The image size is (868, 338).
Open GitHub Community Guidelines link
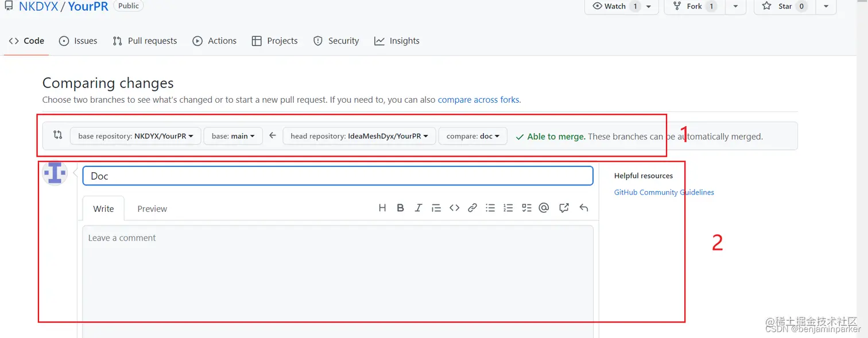[664, 192]
